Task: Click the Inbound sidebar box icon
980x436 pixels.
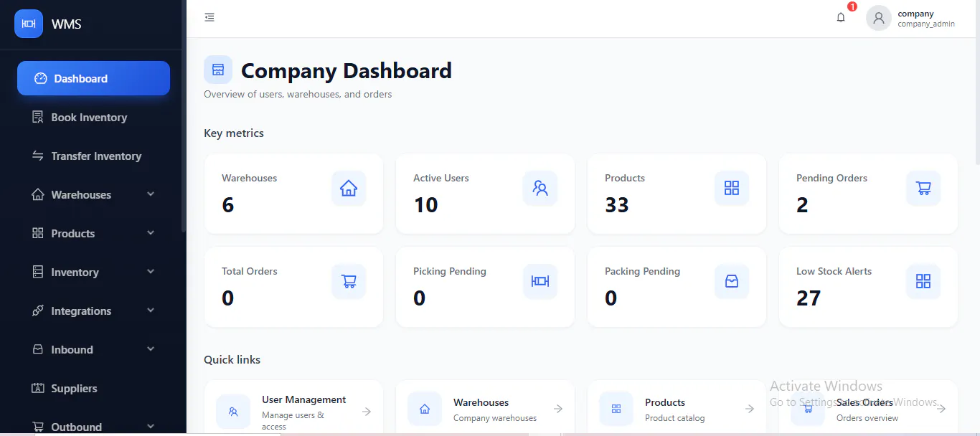Action: tap(38, 349)
